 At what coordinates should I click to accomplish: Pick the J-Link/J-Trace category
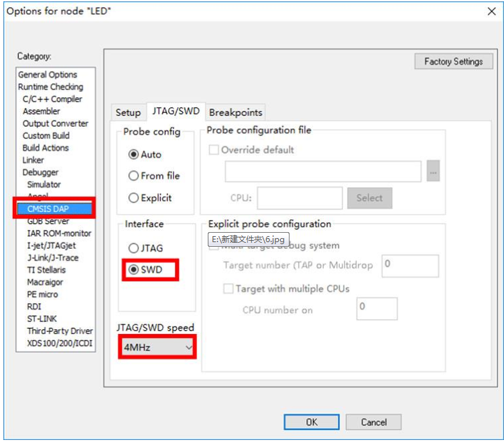click(52, 258)
